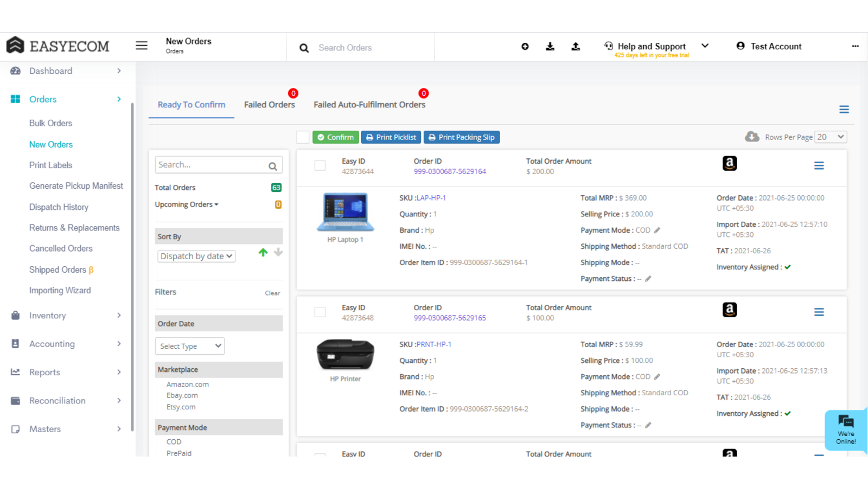
Task: Open the Dispatch by date sort dropdown
Action: coord(196,256)
